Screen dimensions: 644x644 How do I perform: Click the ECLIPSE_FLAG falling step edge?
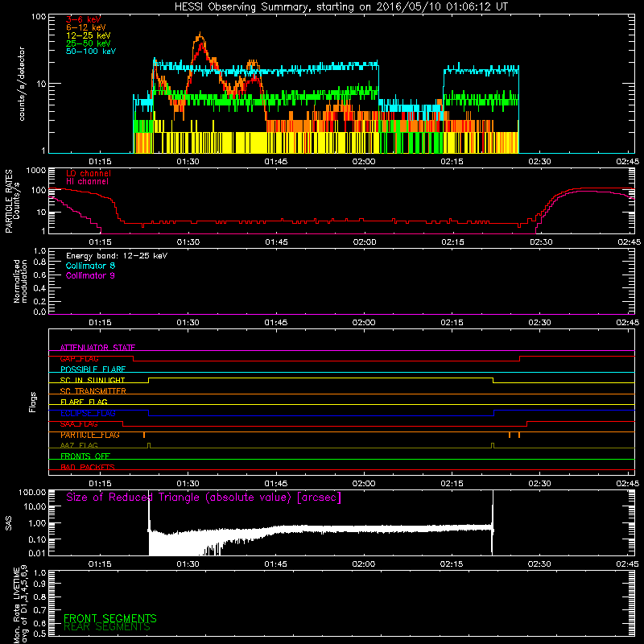149,413
